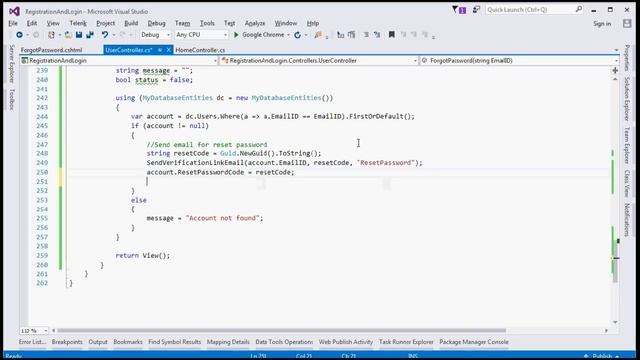640x360 pixels.
Task: Expand the Undo history dropdown arrow
Action: click(114, 35)
